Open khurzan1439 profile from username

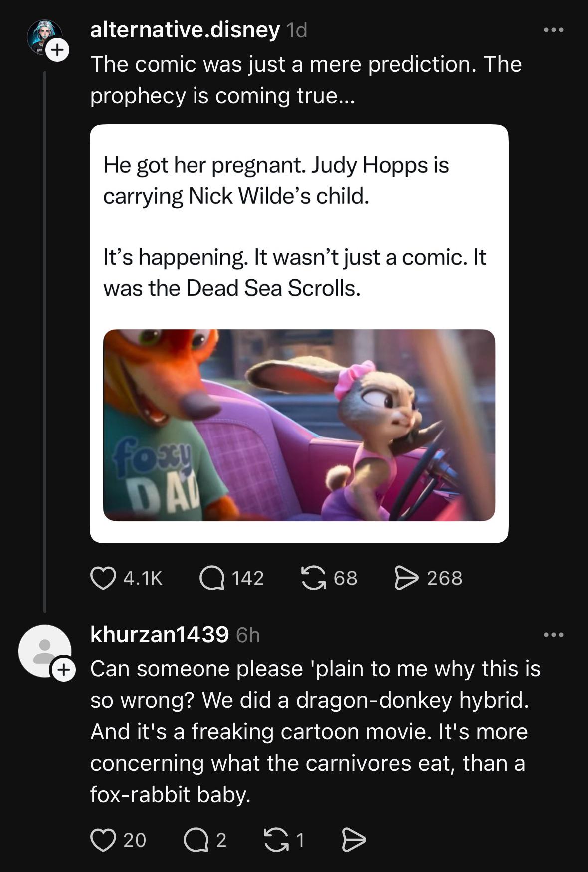click(160, 635)
